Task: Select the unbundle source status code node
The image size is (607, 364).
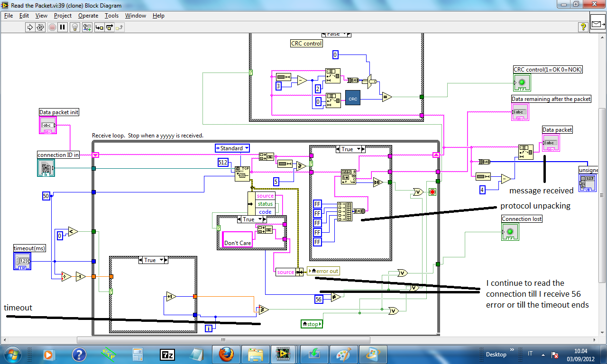Action: click(x=261, y=204)
